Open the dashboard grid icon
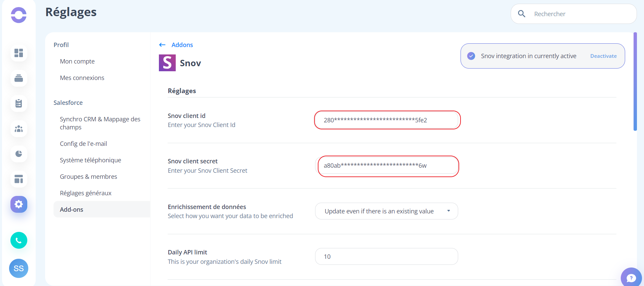This screenshot has height=286, width=644. tap(19, 53)
